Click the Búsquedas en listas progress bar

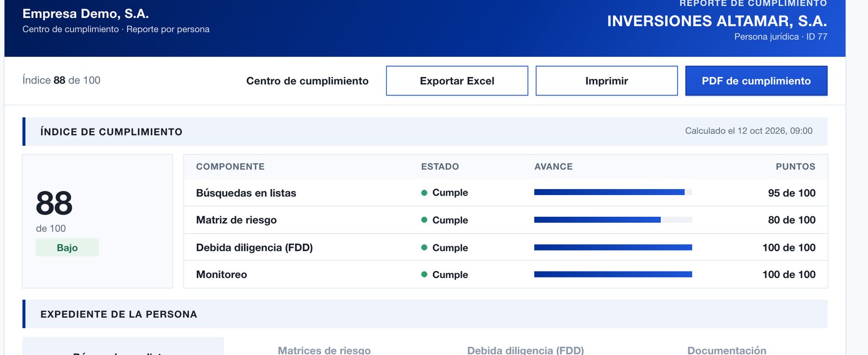click(613, 192)
